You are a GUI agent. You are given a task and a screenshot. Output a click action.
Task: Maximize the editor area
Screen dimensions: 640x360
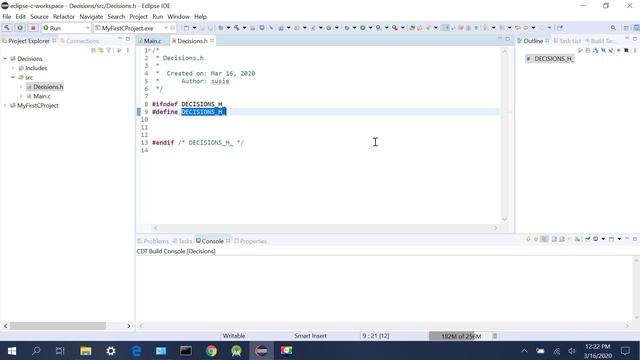pyautogui.click(x=507, y=39)
